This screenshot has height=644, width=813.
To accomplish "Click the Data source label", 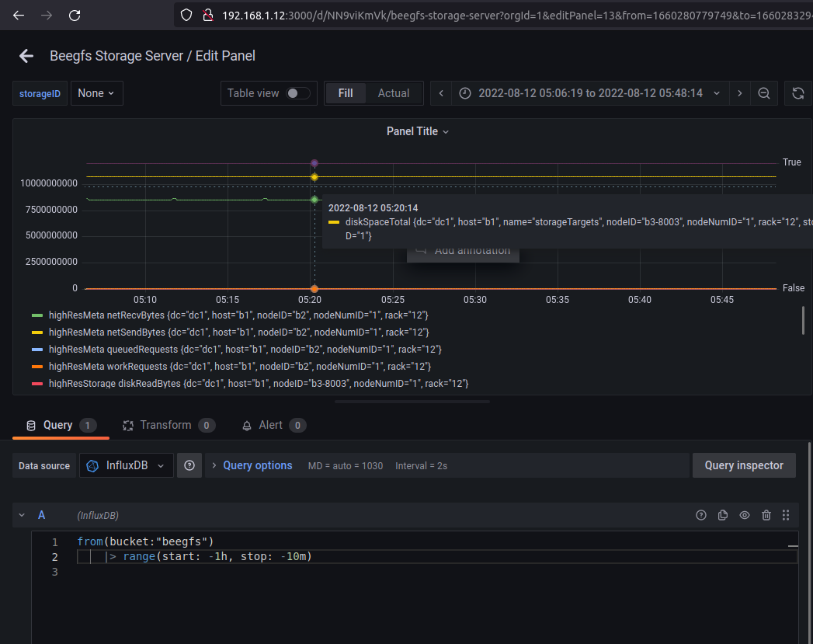I will tap(44, 465).
